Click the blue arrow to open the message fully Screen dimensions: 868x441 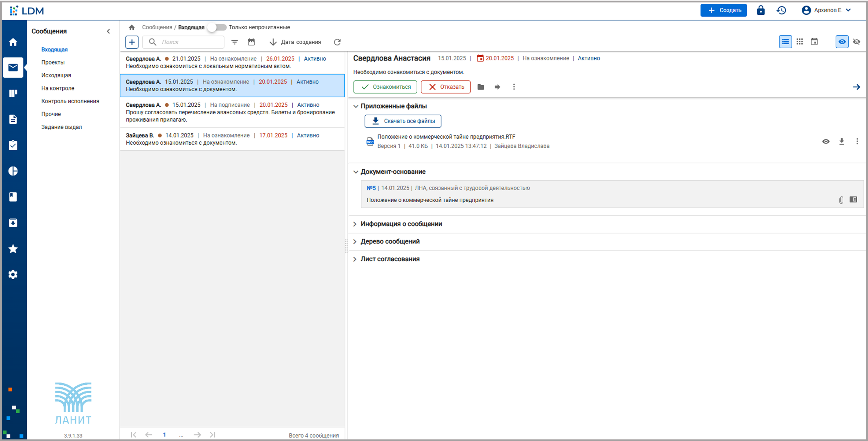coord(857,87)
